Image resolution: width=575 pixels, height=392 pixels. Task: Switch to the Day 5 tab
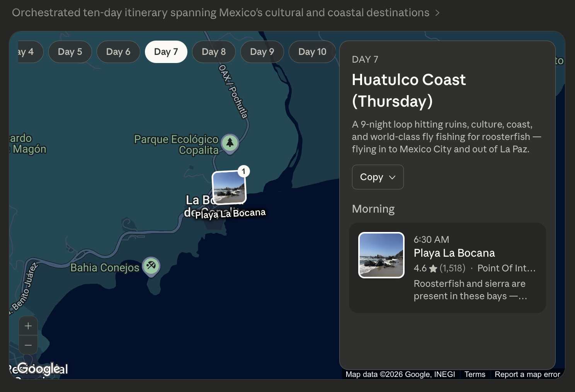70,52
